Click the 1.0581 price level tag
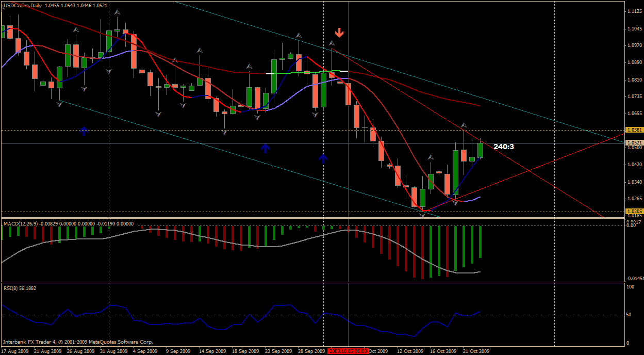The height and width of the screenshot is (355, 644). [x=634, y=130]
